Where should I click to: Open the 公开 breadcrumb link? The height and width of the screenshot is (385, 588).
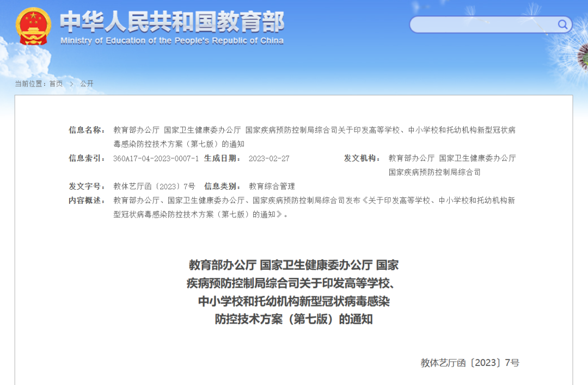(x=87, y=84)
